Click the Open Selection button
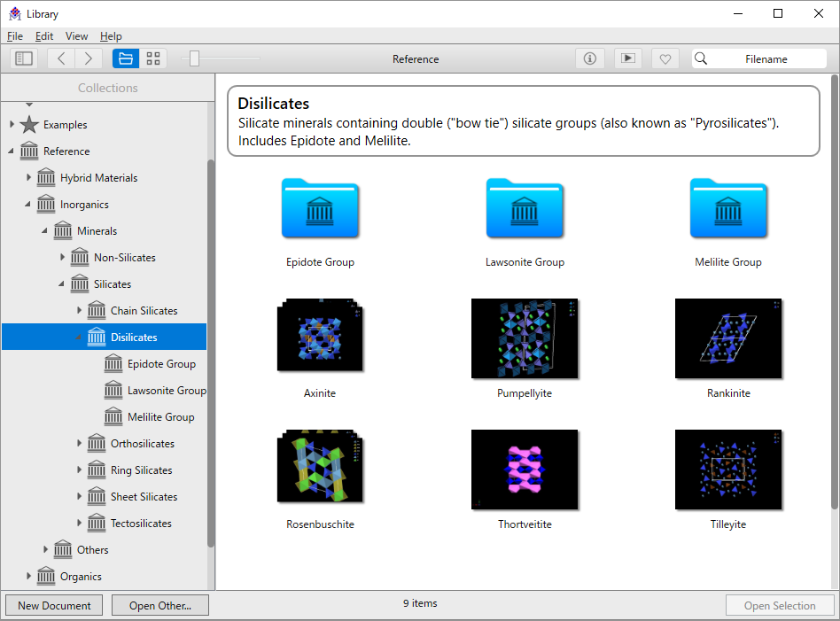 pyautogui.click(x=780, y=605)
